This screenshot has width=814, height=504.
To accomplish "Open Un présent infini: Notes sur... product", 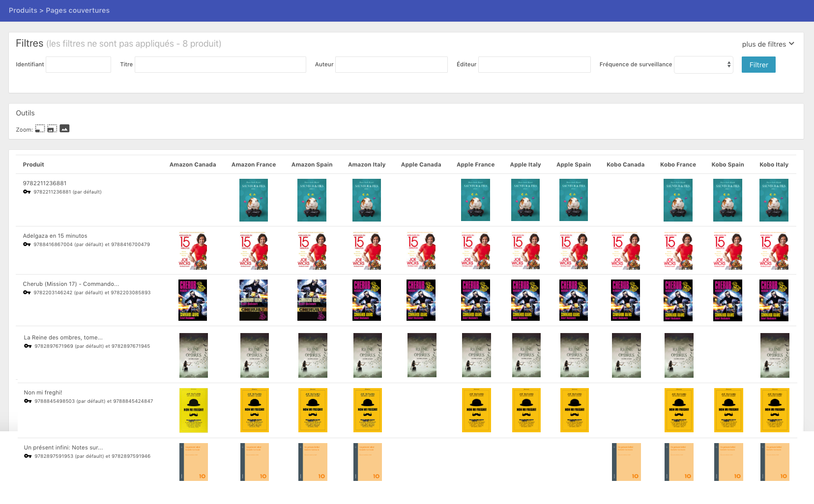I will [x=63, y=448].
